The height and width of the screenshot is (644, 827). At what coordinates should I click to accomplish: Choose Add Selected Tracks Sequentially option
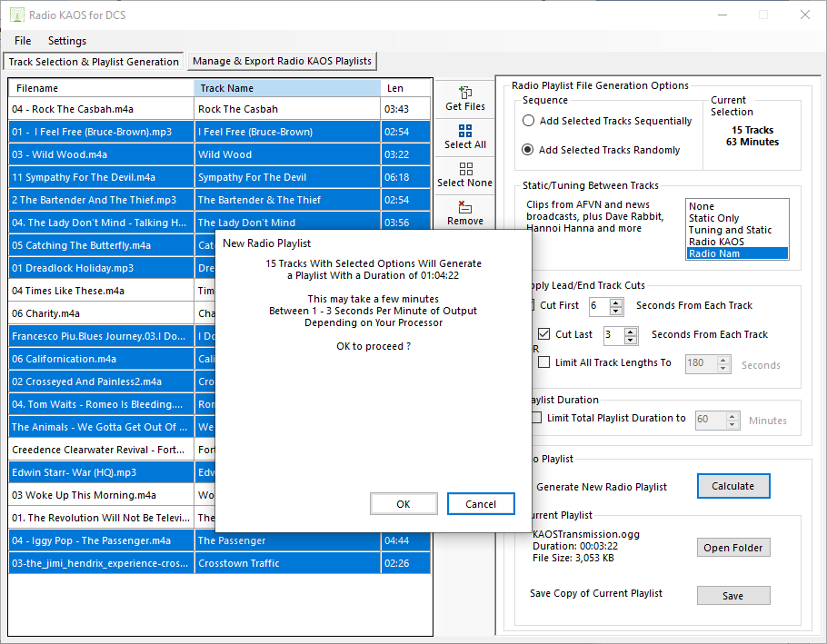pyautogui.click(x=529, y=121)
